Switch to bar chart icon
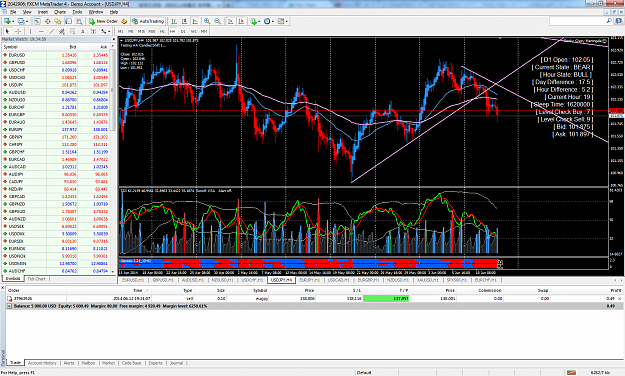This screenshot has width=625, height=376. click(174, 21)
